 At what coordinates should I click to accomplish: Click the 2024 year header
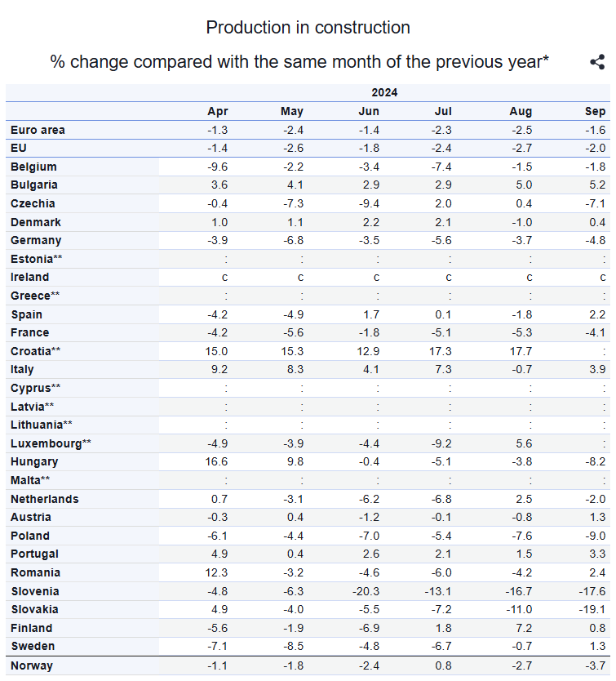384,92
